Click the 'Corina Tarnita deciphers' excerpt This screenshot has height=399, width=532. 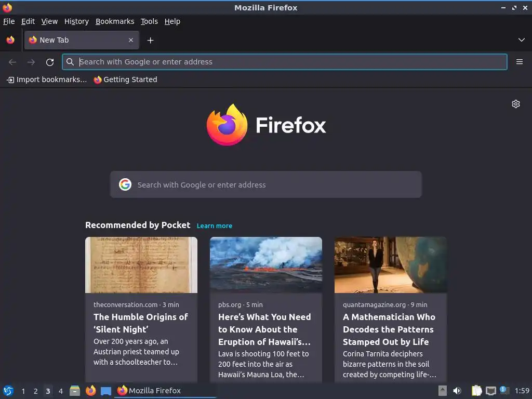[x=390, y=364]
